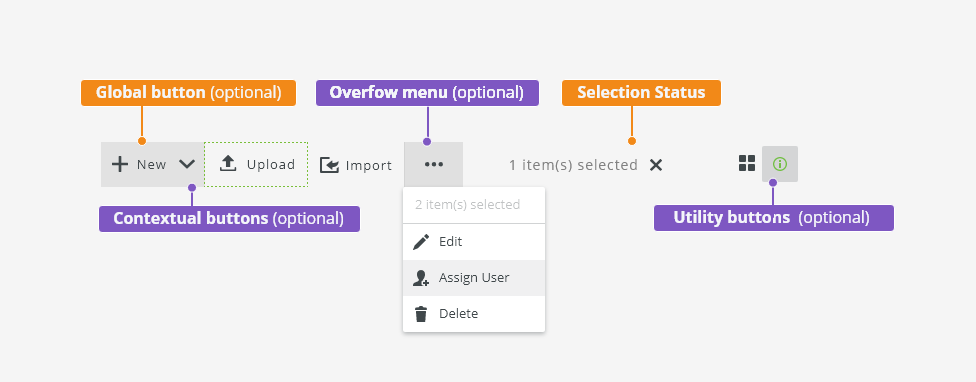Click the '1 item(s) selected' status text

coord(573,165)
